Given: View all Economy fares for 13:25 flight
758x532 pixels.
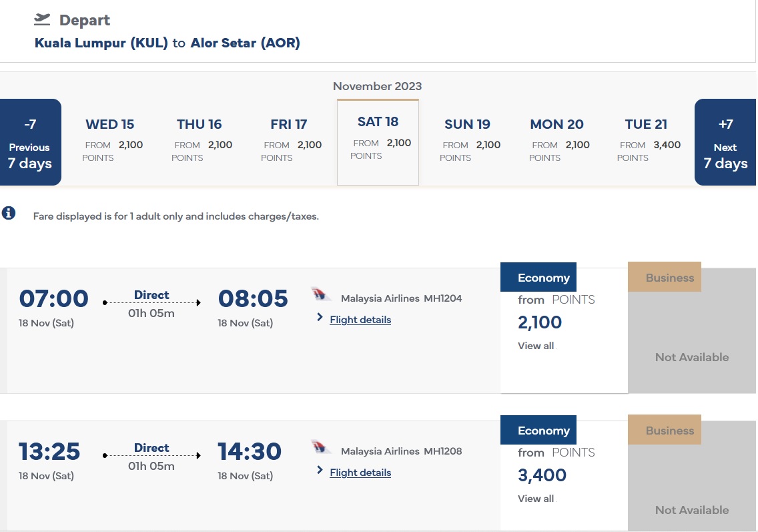Looking at the screenshot, I should pyautogui.click(x=536, y=499).
